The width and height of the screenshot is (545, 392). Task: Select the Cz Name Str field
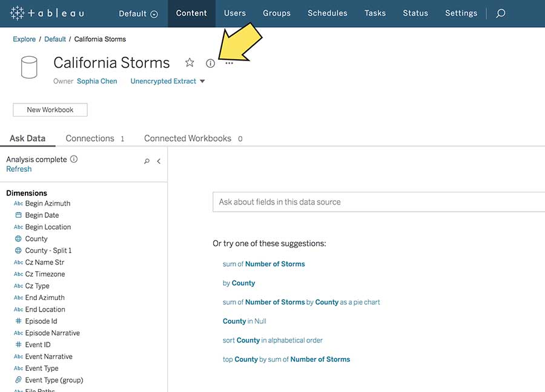point(44,263)
